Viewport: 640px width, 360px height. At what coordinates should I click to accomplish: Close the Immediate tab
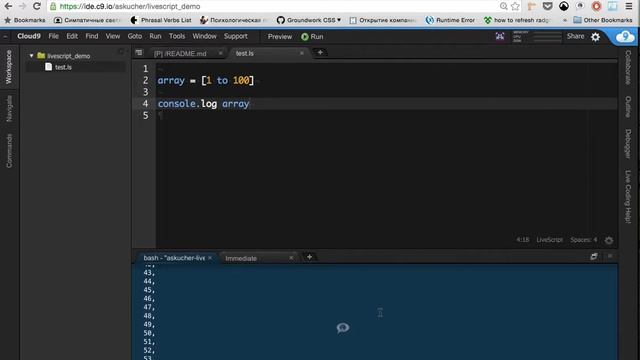pyautogui.click(x=291, y=258)
